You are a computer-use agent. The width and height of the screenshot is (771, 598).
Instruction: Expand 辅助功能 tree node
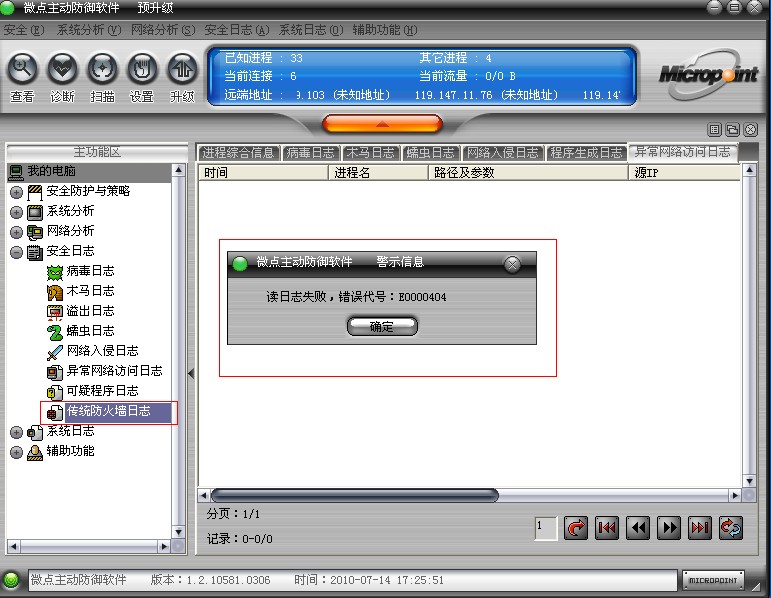click(16, 452)
